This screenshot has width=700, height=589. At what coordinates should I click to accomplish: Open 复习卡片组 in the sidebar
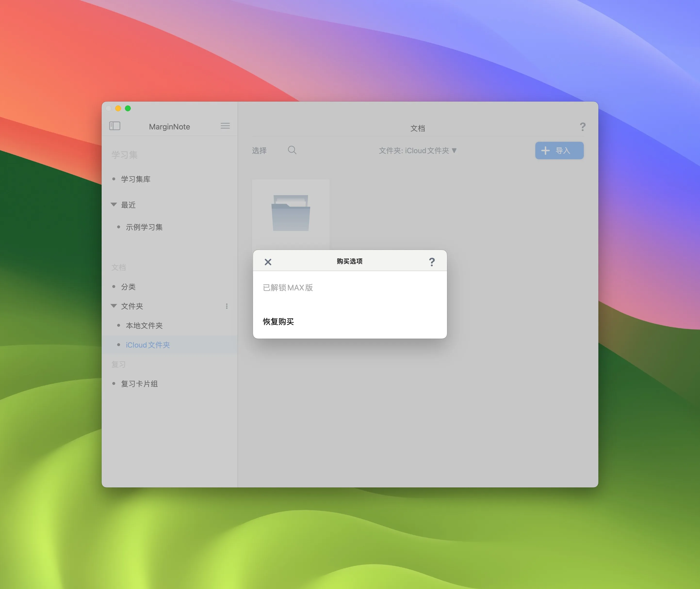point(139,384)
